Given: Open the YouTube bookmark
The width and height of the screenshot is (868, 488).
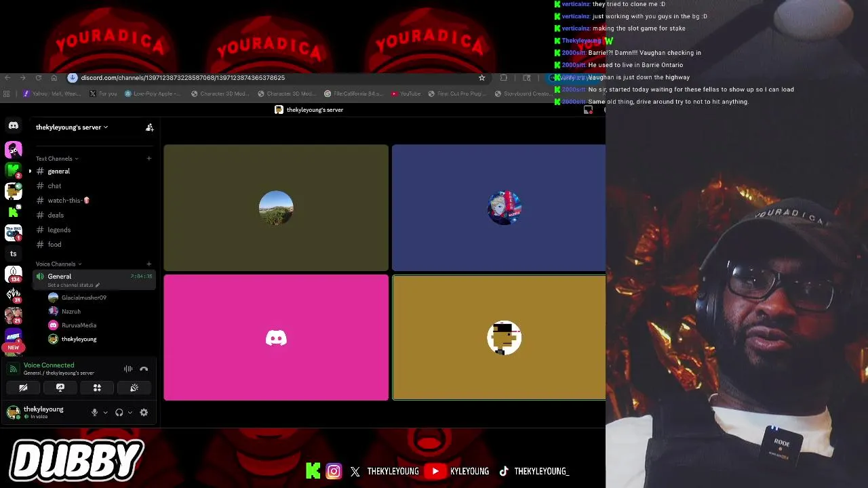Looking at the screenshot, I should pos(406,94).
